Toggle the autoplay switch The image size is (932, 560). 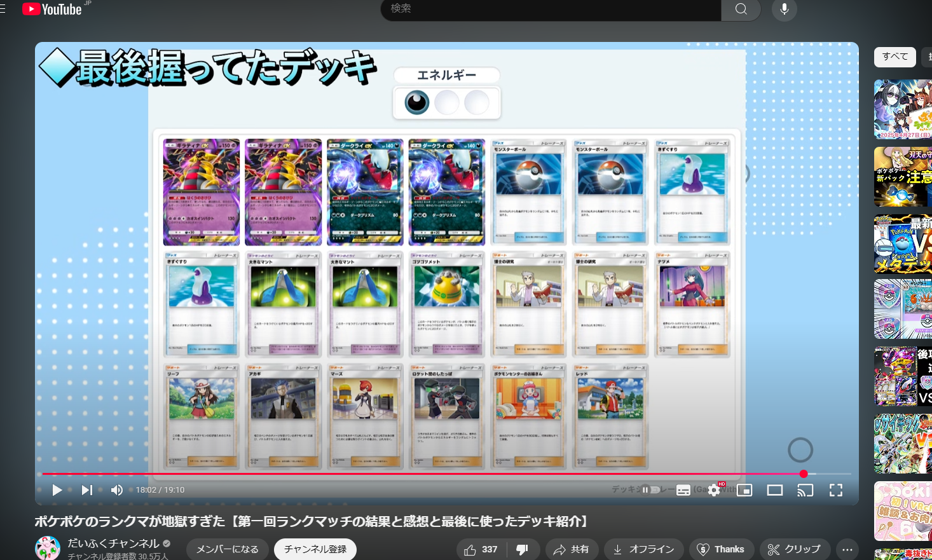[x=650, y=490]
